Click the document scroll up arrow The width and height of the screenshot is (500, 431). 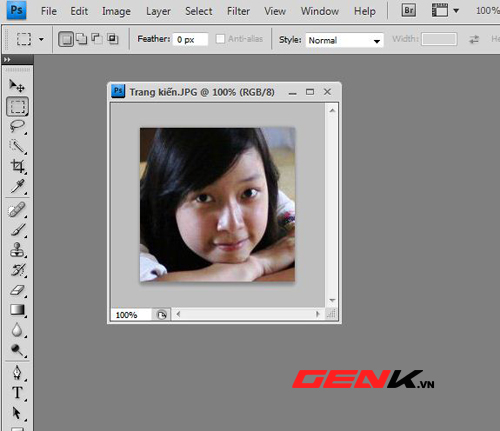tap(332, 110)
